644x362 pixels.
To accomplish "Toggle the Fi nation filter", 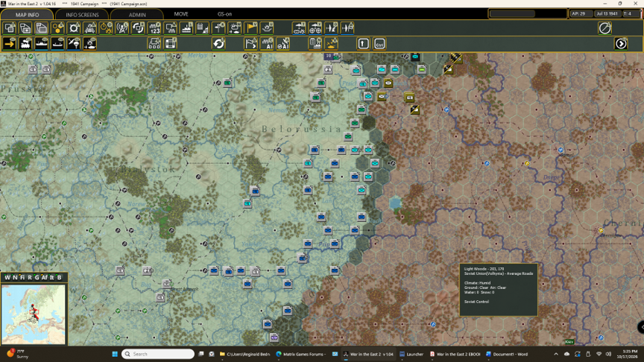I will pos(22,277).
